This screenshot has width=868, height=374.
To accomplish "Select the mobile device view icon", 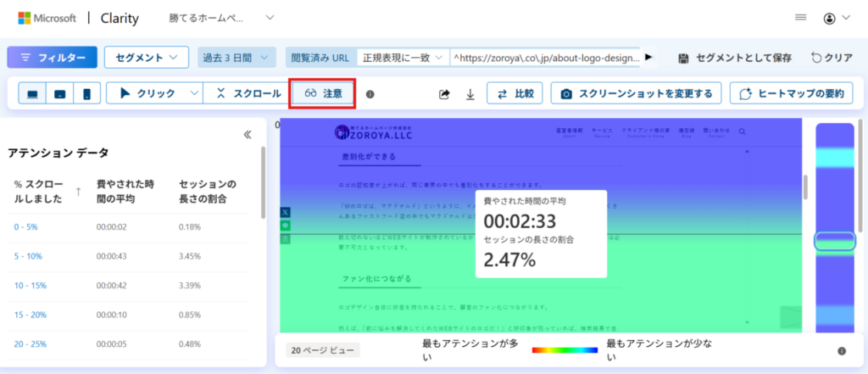I will click(86, 93).
